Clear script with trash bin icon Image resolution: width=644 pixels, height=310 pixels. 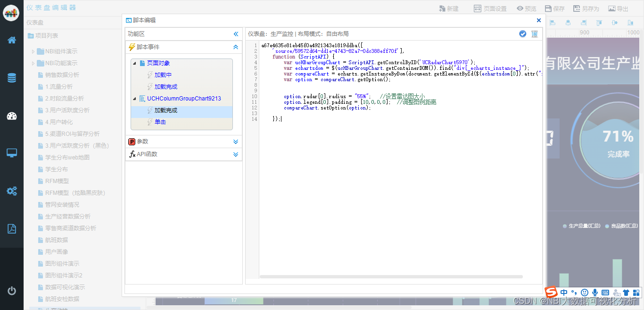[x=535, y=34]
